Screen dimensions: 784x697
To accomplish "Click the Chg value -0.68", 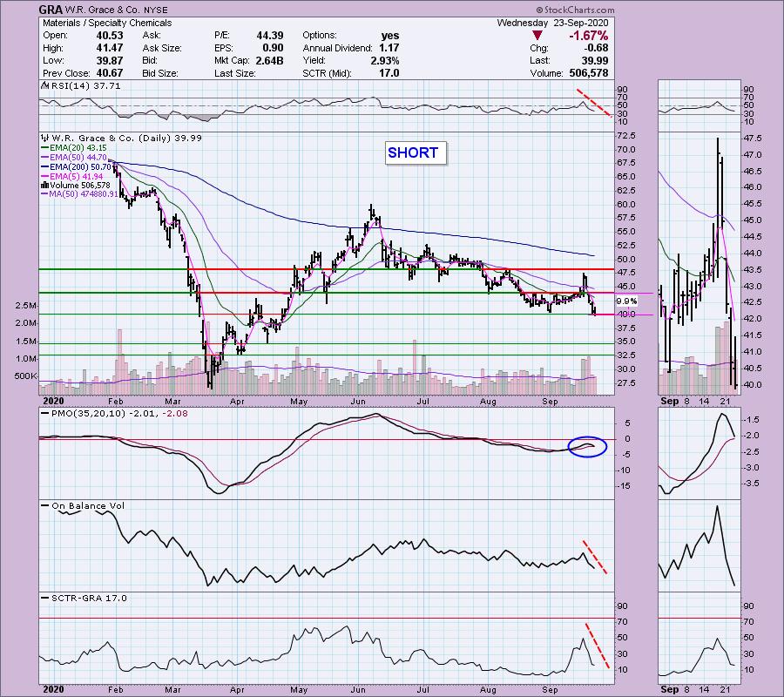I will 596,48.
